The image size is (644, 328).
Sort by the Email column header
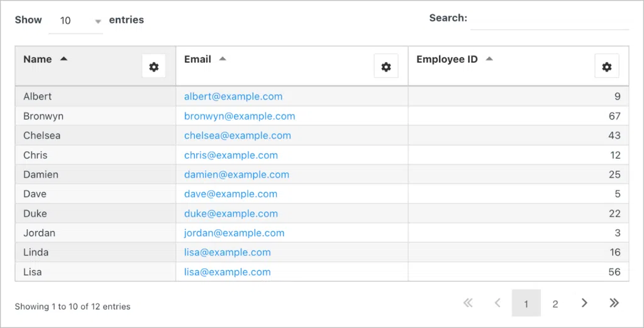pos(197,59)
